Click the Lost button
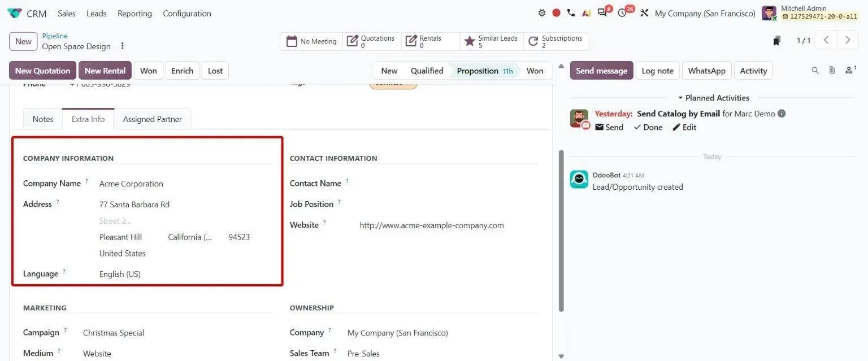The height and width of the screenshot is (361, 868). (215, 71)
